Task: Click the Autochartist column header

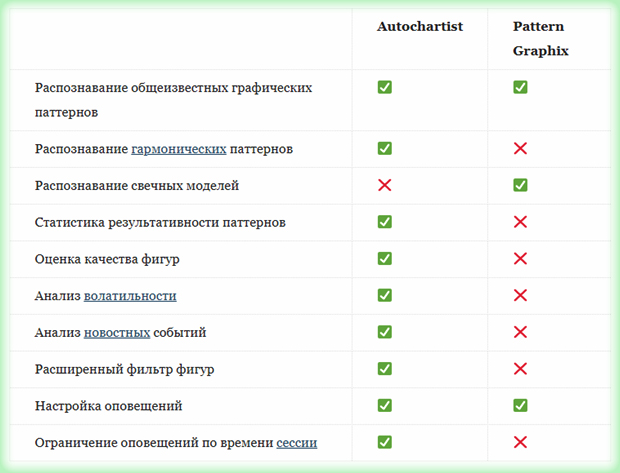Action: (419, 27)
